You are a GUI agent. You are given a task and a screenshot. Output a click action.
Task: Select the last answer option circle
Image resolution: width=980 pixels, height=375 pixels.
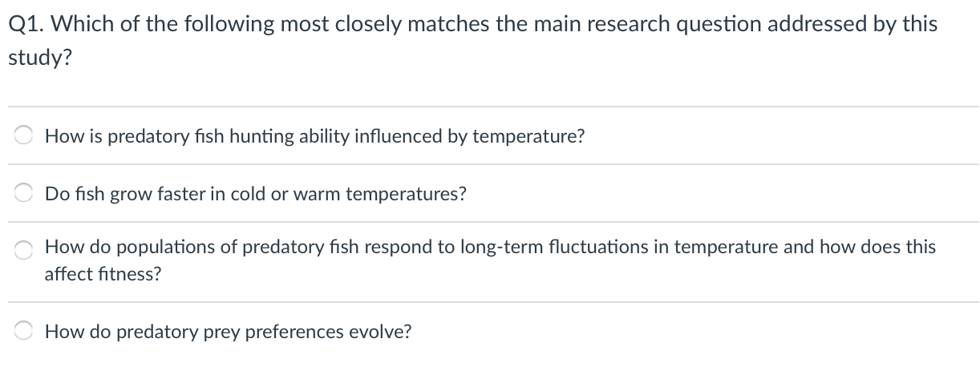[23, 332]
